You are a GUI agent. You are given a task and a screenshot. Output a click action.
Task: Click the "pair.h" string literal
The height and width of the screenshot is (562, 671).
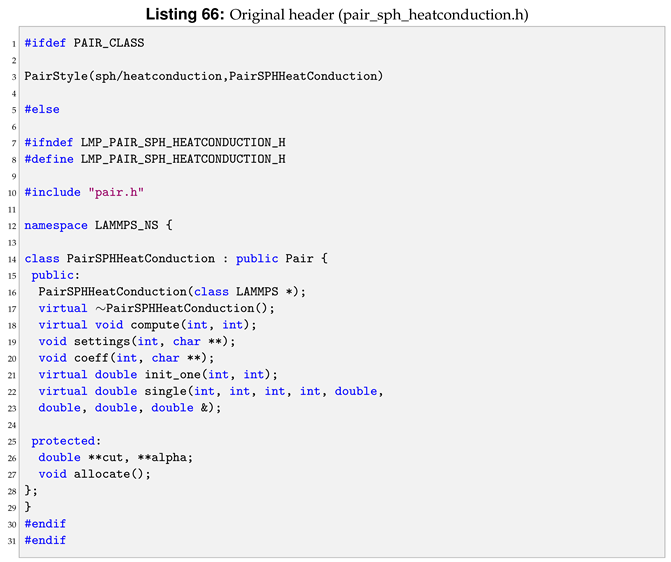point(116,192)
